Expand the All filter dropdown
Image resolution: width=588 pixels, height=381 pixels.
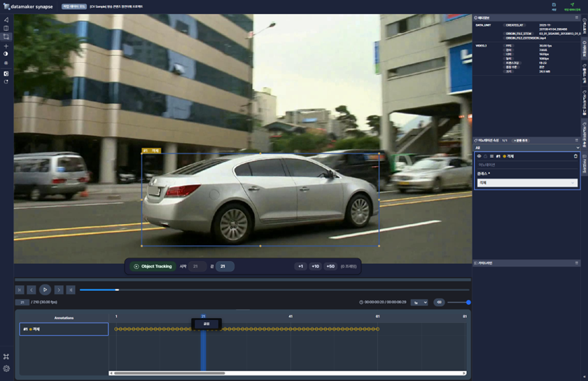[526, 148]
